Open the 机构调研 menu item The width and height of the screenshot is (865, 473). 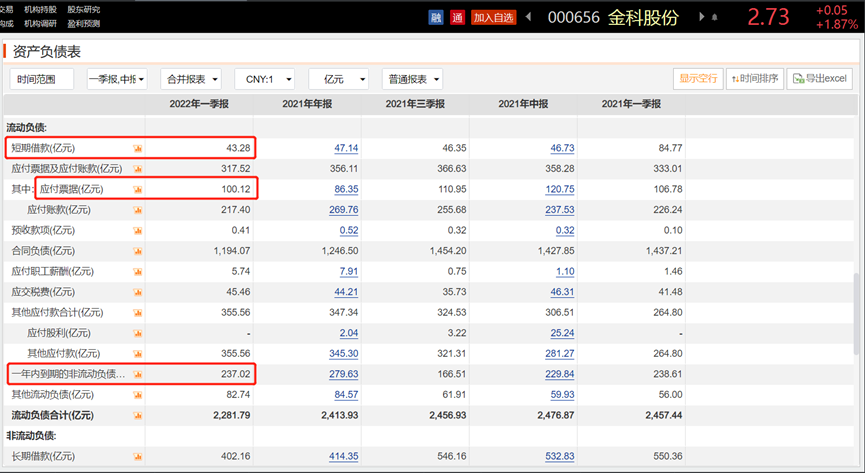[x=40, y=24]
